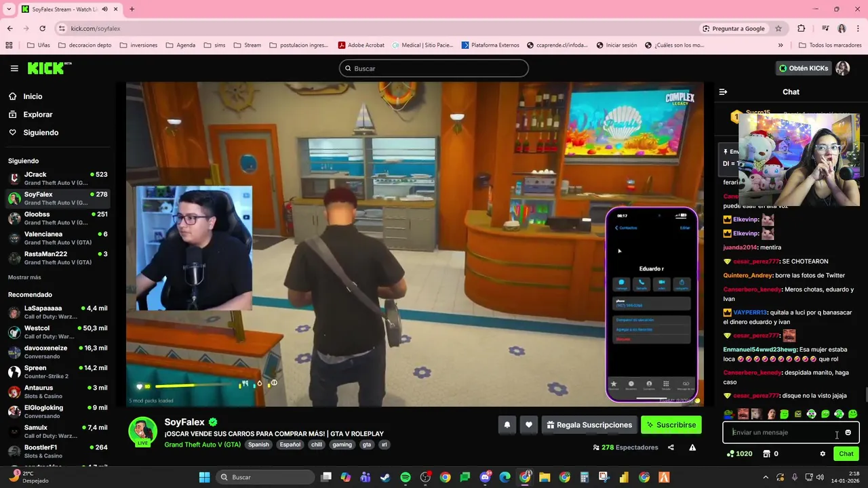Open Steam from the taskbar
868x488 pixels.
(385, 477)
